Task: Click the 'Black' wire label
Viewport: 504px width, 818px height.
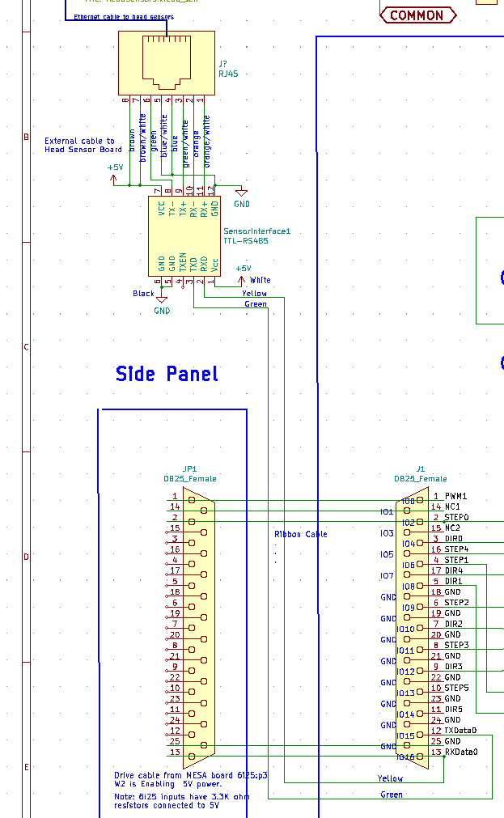Action: pos(143,293)
